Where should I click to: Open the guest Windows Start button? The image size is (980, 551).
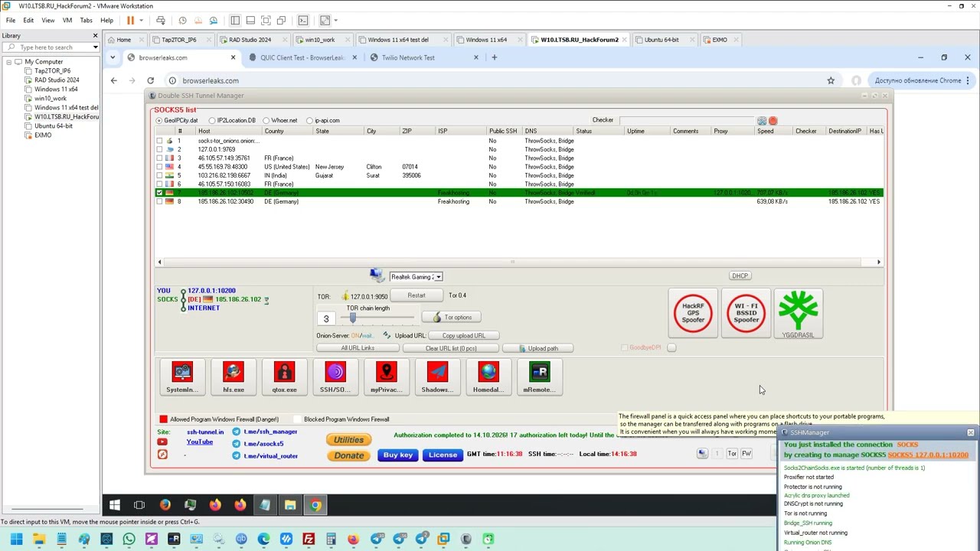pos(114,505)
